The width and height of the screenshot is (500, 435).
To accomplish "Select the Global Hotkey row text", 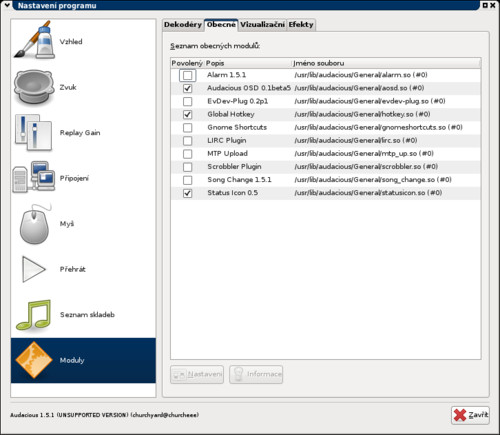I will pyautogui.click(x=231, y=114).
